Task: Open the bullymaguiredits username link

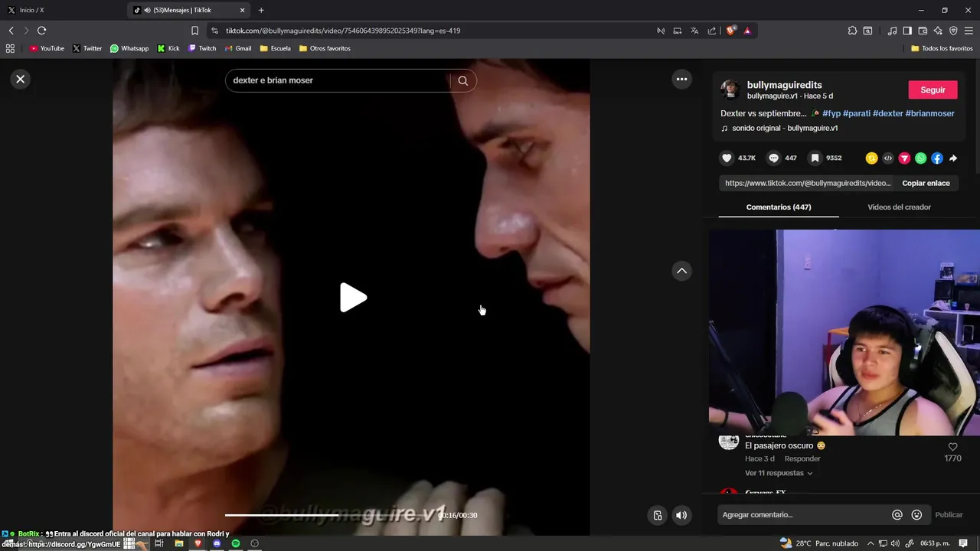Action: click(x=785, y=85)
